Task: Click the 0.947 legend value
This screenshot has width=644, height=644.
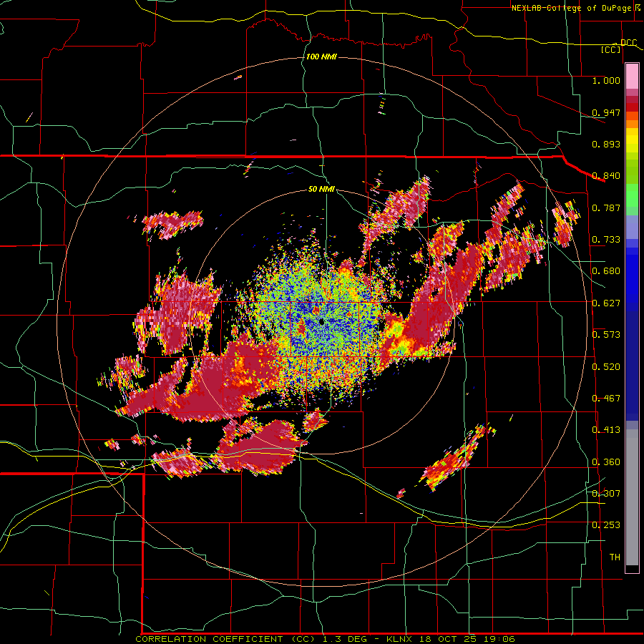Action: coord(606,112)
